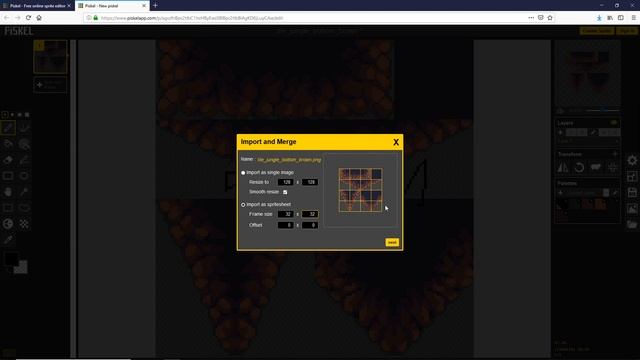Select the Dithering tool
Screen dimensions: 640x360
click(24, 224)
